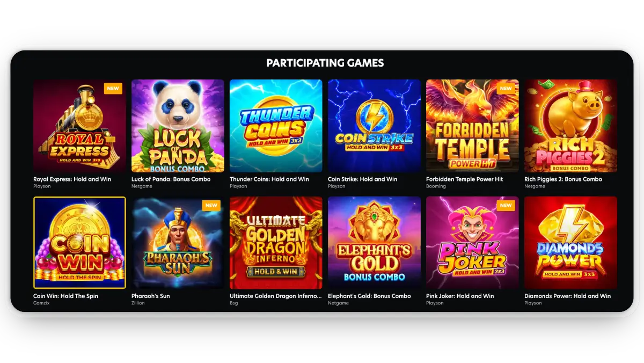
Task: Select the highlighted Coin Win game tile
Action: 79,243
